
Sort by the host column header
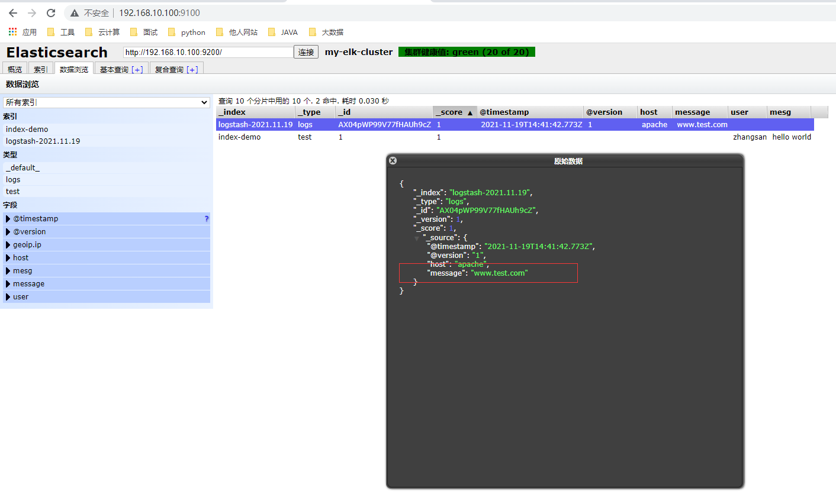pyautogui.click(x=655, y=112)
